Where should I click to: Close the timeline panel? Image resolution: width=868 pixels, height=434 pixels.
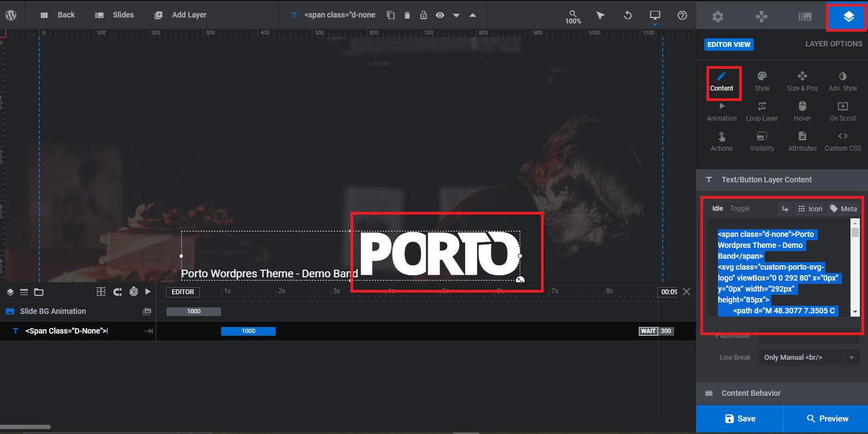tap(687, 292)
